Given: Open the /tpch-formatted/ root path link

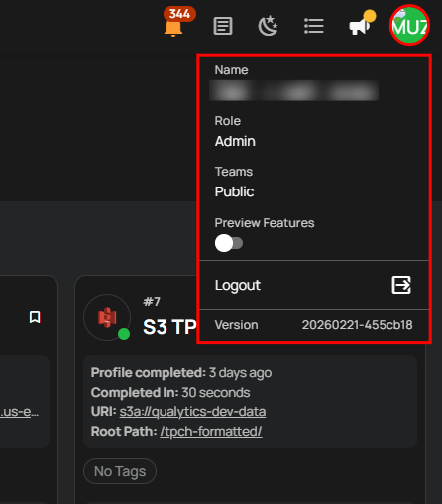Looking at the screenshot, I should click(211, 432).
